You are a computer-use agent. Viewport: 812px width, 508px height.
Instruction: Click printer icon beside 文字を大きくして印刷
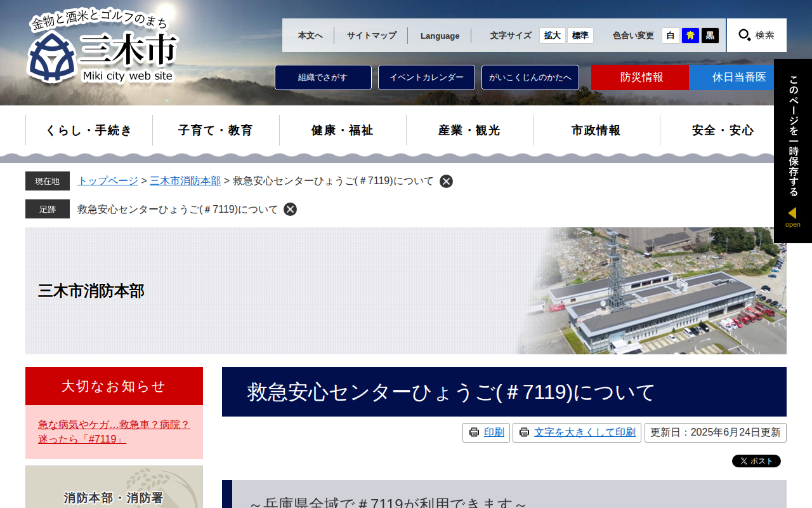point(524,432)
